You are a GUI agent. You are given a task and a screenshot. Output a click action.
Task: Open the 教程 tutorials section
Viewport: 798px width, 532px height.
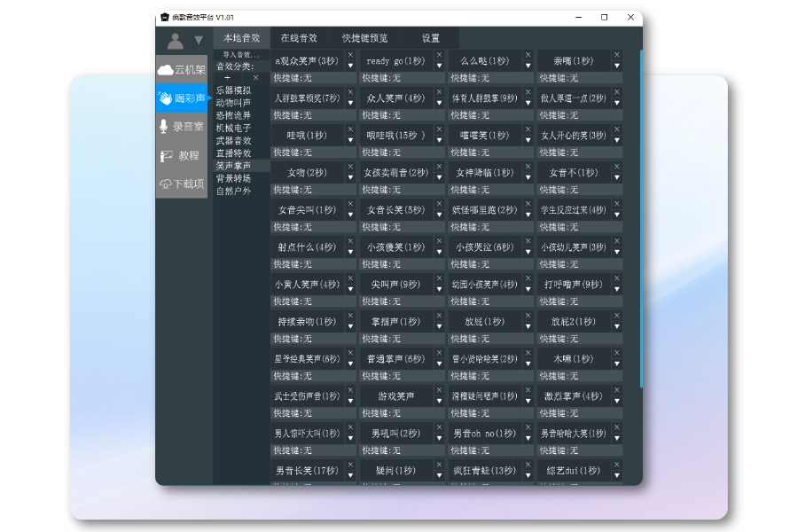click(x=182, y=157)
